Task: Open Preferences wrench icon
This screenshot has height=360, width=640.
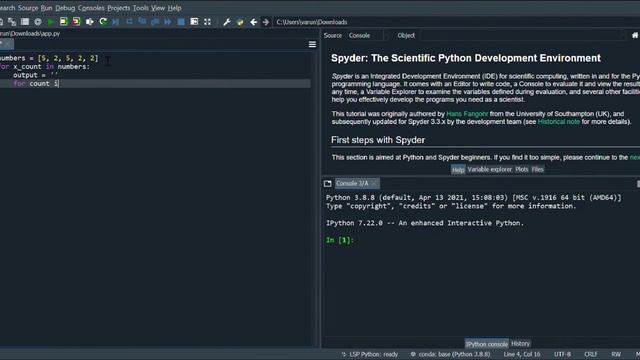Action: point(227,22)
